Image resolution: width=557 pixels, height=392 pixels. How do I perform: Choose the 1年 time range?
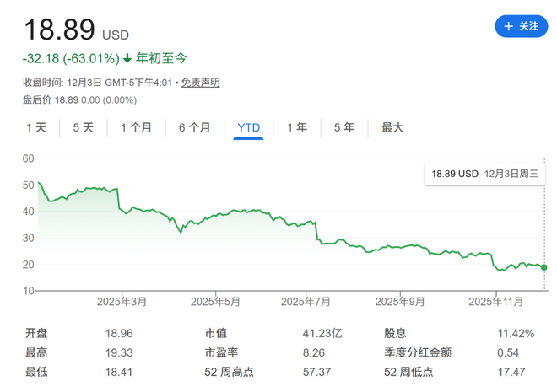(x=297, y=128)
